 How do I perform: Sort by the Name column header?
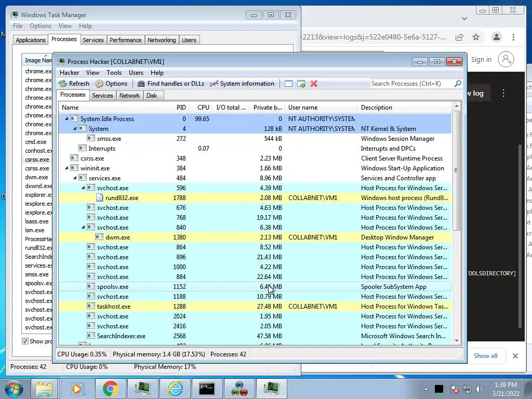pos(111,108)
